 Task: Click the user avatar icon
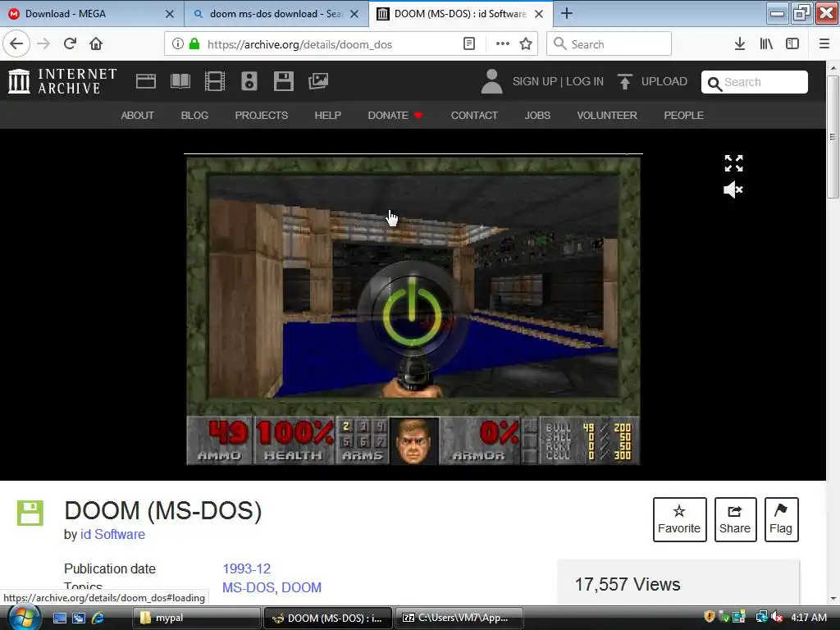click(x=491, y=81)
